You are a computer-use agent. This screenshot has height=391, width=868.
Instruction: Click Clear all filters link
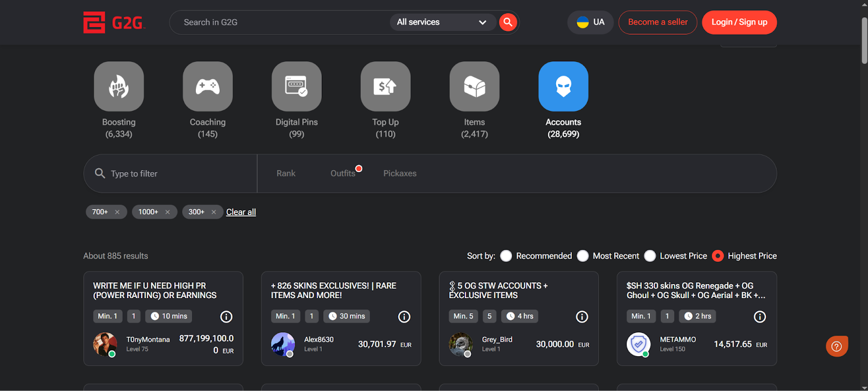coord(241,212)
